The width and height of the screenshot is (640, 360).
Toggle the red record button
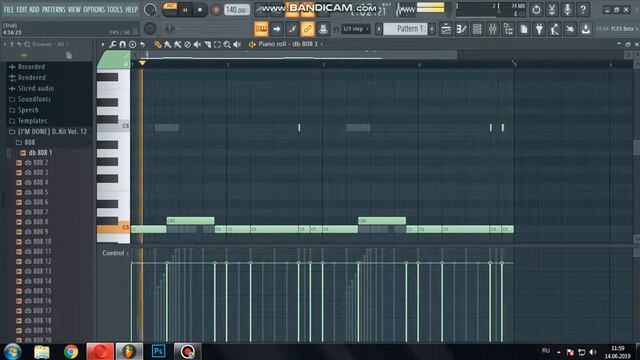click(216, 10)
